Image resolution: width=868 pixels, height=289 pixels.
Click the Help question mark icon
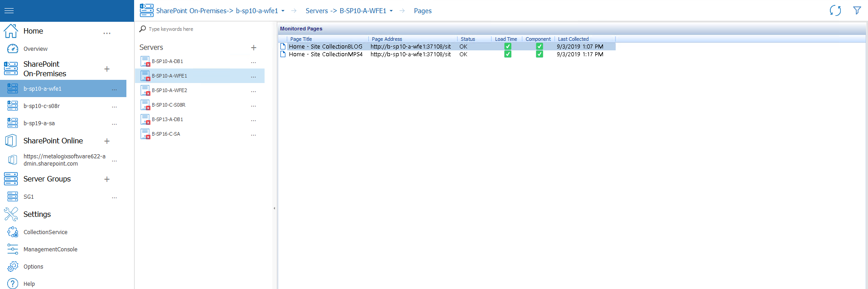tap(13, 284)
